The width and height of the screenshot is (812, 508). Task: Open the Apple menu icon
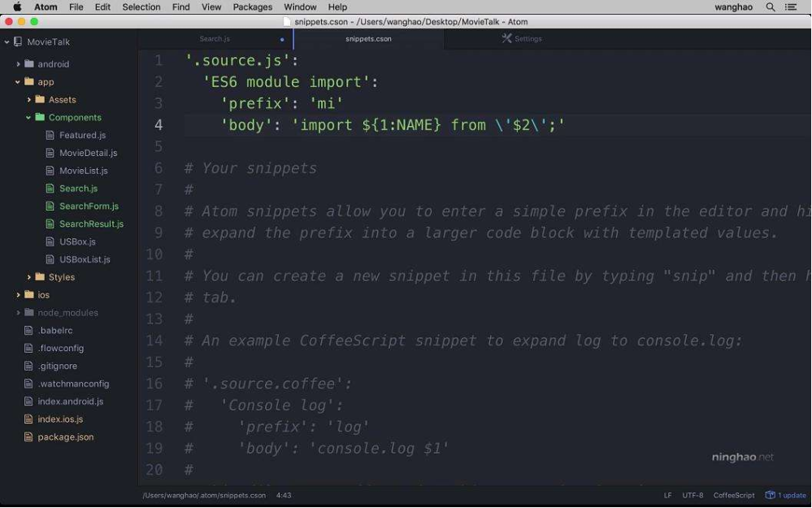(17, 7)
